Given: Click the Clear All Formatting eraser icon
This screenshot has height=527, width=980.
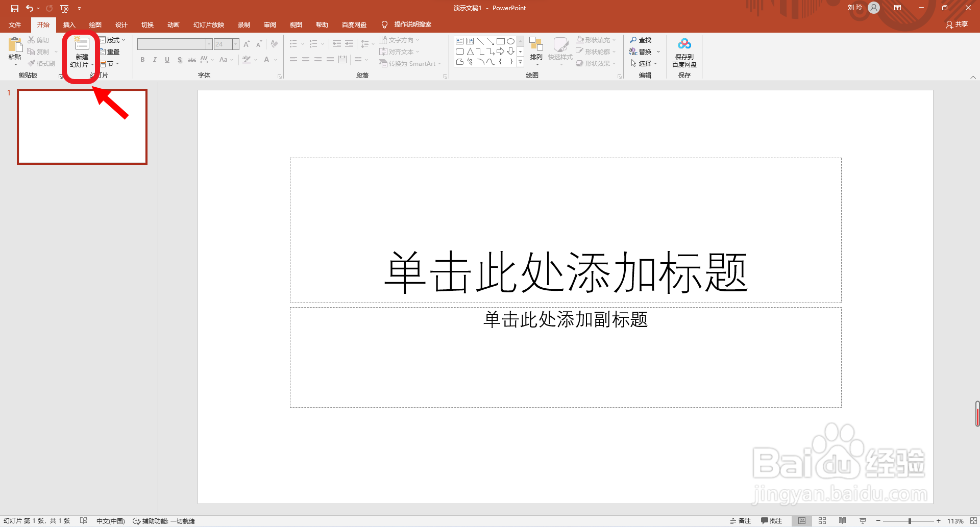Looking at the screenshot, I should (x=275, y=44).
